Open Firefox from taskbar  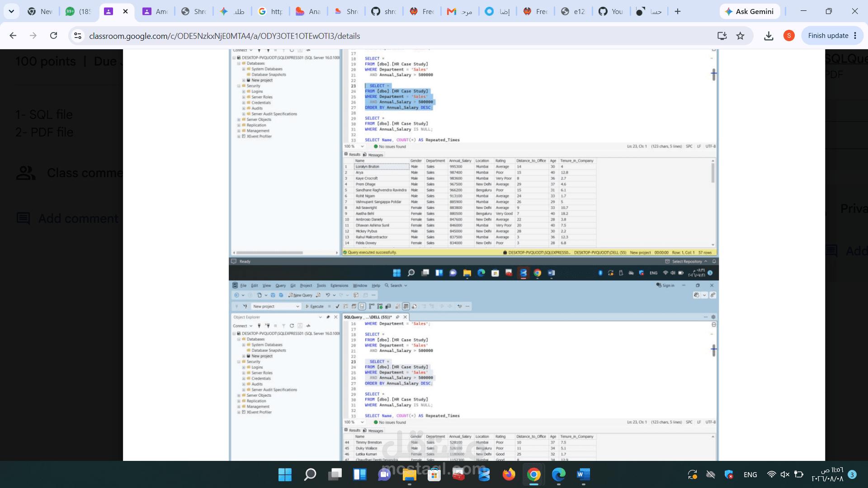point(509,474)
